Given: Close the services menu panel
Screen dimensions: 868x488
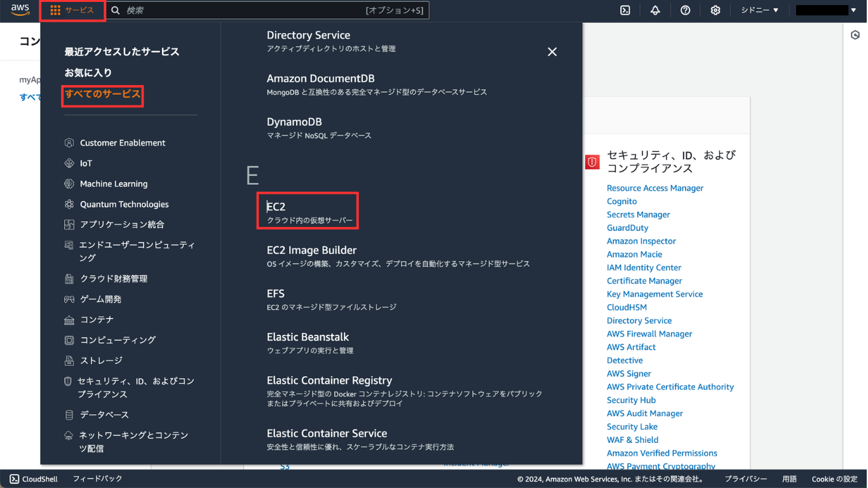Looking at the screenshot, I should tap(552, 52).
